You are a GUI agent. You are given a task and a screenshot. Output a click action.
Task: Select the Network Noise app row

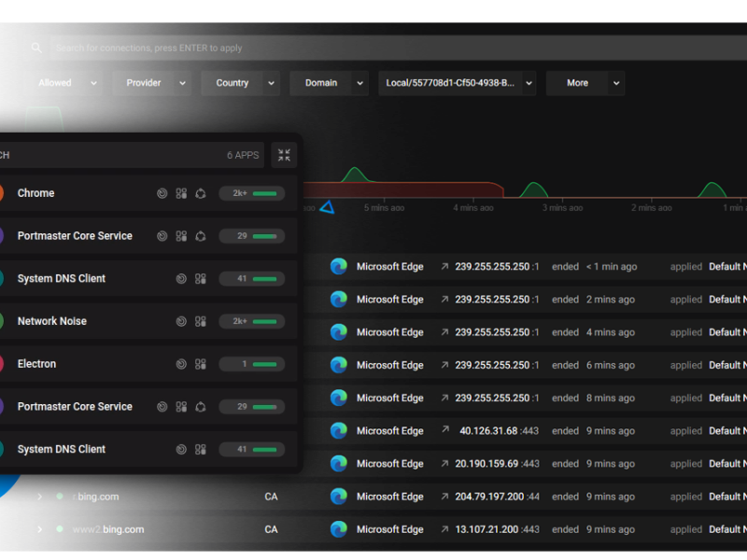(148, 321)
